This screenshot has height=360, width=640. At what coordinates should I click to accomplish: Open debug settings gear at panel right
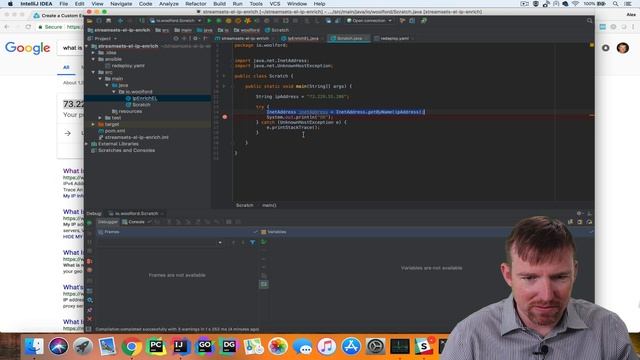(x=579, y=213)
